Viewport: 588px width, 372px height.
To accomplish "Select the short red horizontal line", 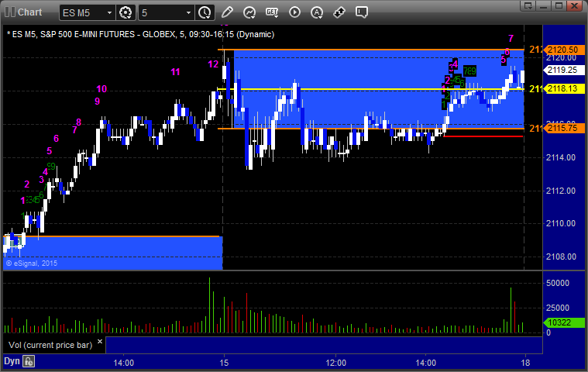I will tap(483, 136).
